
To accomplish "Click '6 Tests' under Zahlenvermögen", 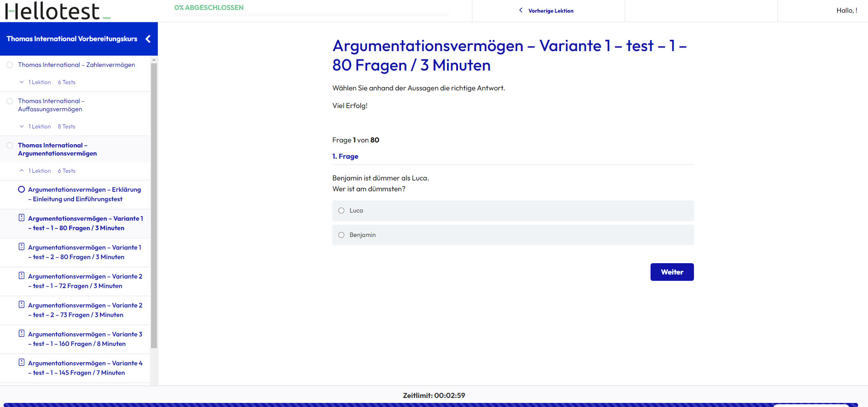I will pos(66,82).
